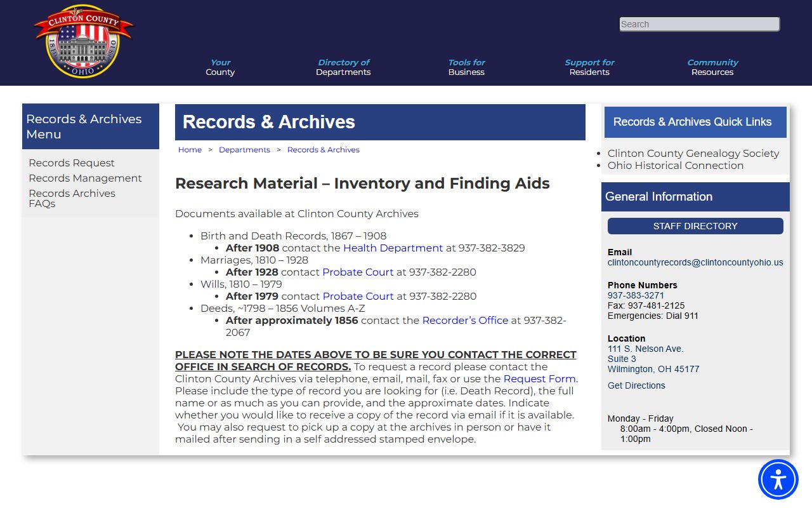Select Records Archives FAQs in sidebar

pyautogui.click(x=72, y=199)
